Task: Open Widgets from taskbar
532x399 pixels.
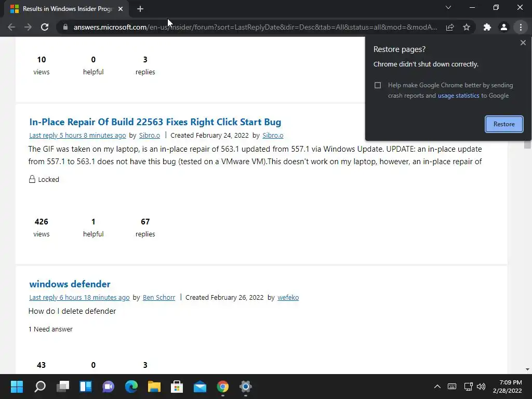Action: 86,387
